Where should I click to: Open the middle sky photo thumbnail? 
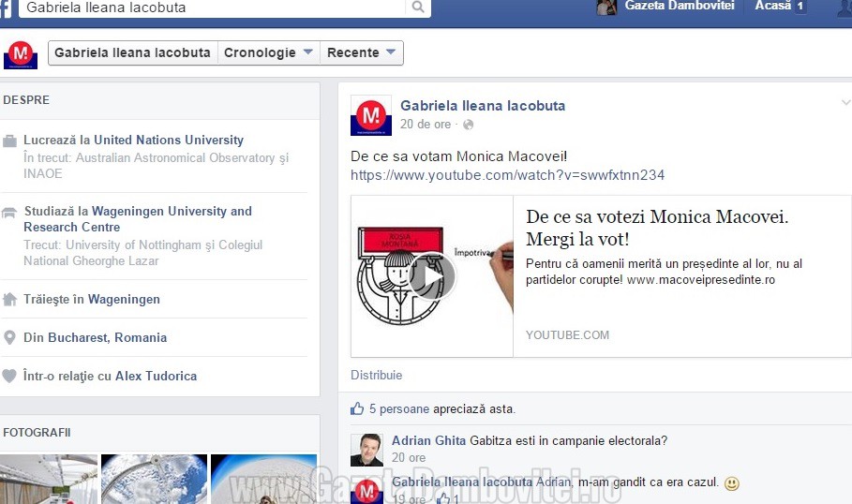click(x=155, y=479)
